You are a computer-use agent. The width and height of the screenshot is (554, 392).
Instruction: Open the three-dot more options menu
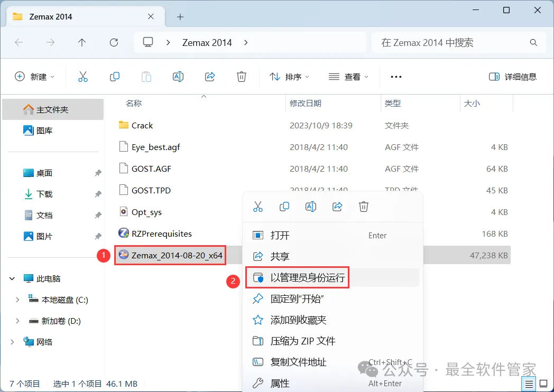[396, 77]
